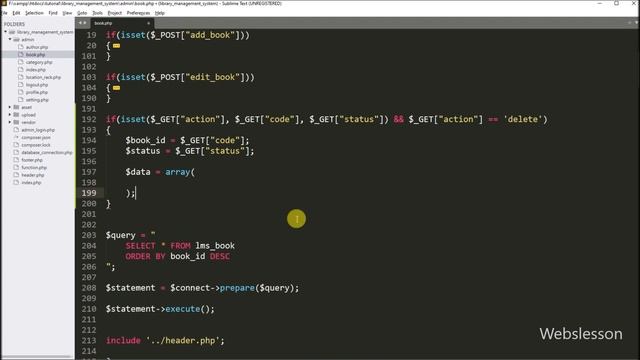Click the icon beside composer.json
Image resolution: width=640 pixels, height=360 pixels.
16,138
